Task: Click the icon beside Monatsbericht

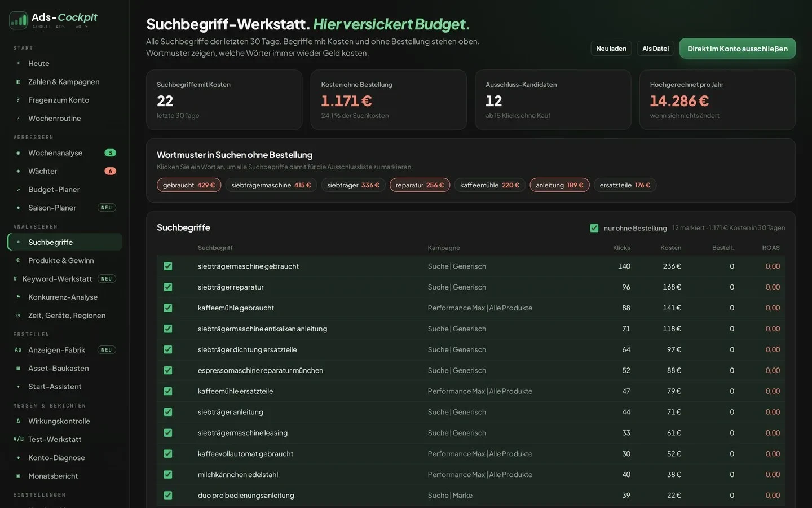Action: click(x=18, y=476)
